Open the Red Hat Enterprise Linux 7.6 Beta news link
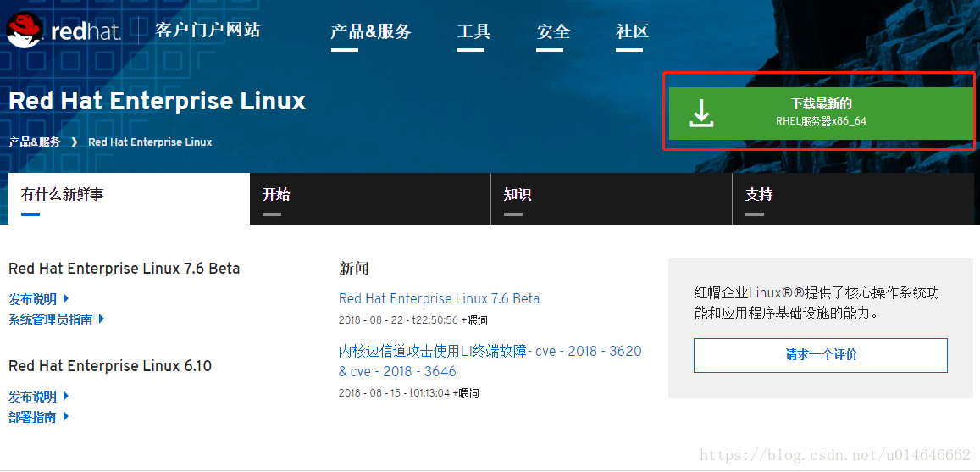The width and height of the screenshot is (980, 472). (x=439, y=298)
